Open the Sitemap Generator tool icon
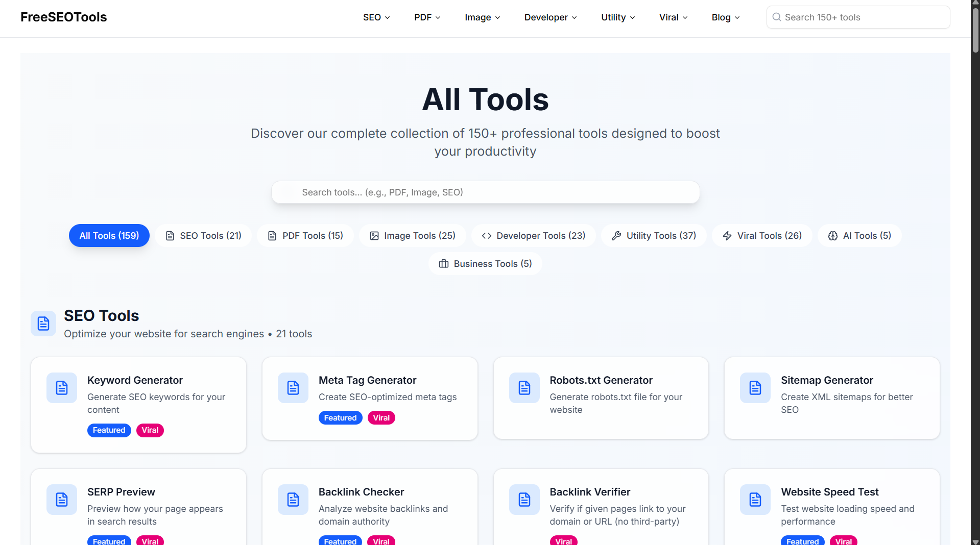Image resolution: width=980 pixels, height=545 pixels. click(755, 388)
